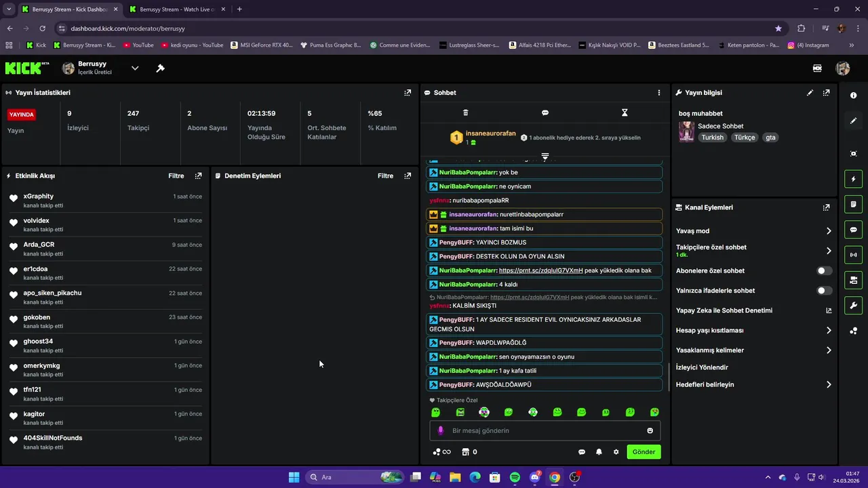Open the prnt.sc link from NuriBabaPompalarr
Viewport: 868px width, 488px height.
[x=540, y=270]
